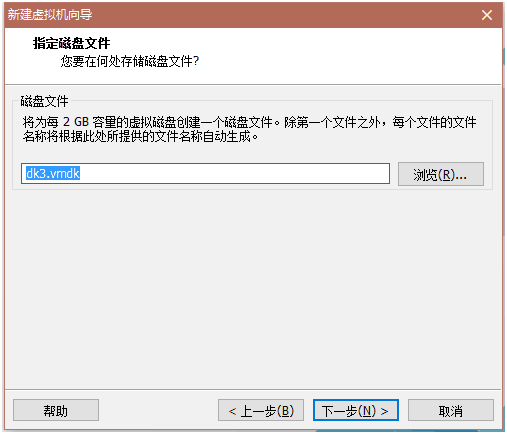Click the 指定磁盘文件 heading text

71,43
